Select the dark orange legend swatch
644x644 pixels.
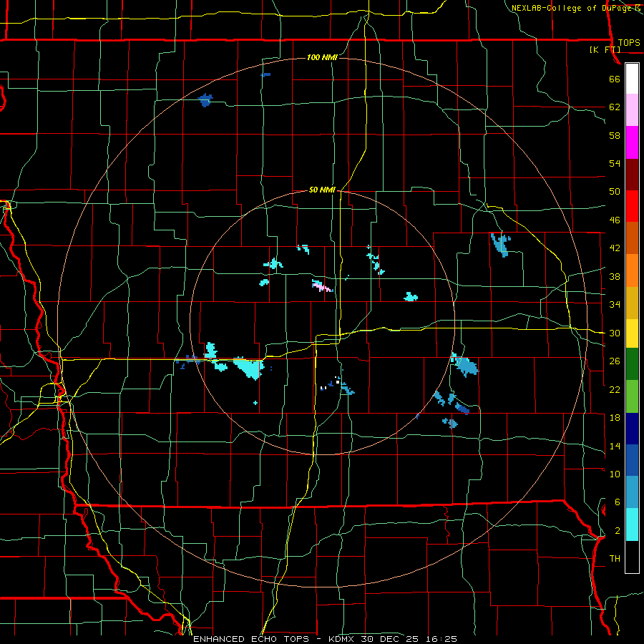[x=632, y=238]
